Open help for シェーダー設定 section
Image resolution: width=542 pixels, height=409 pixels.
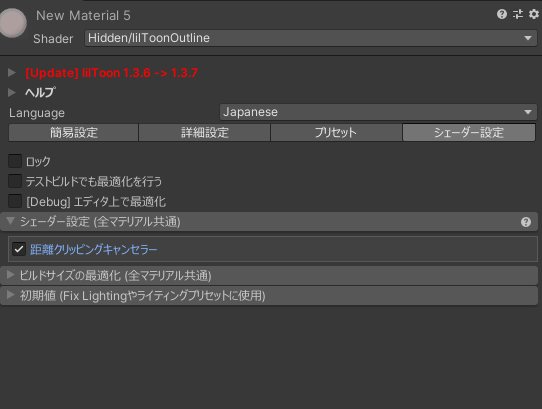pyautogui.click(x=526, y=222)
